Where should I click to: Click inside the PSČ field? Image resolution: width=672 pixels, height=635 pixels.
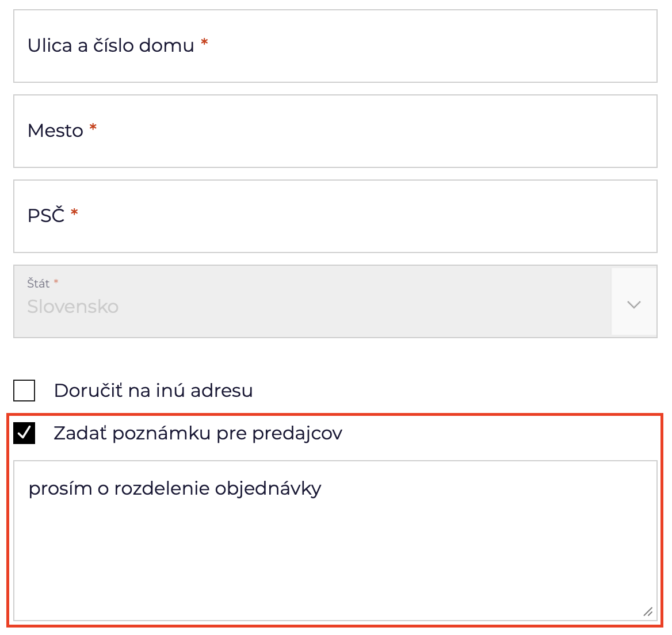335,216
